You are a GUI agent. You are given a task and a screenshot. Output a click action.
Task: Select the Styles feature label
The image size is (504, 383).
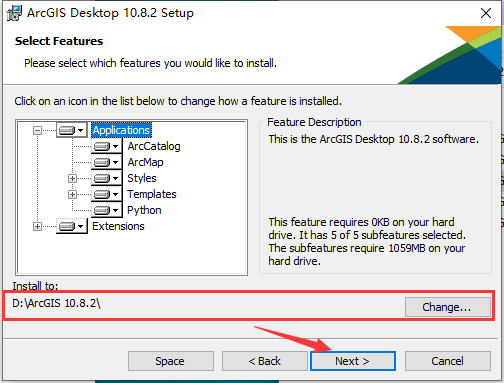(x=142, y=178)
